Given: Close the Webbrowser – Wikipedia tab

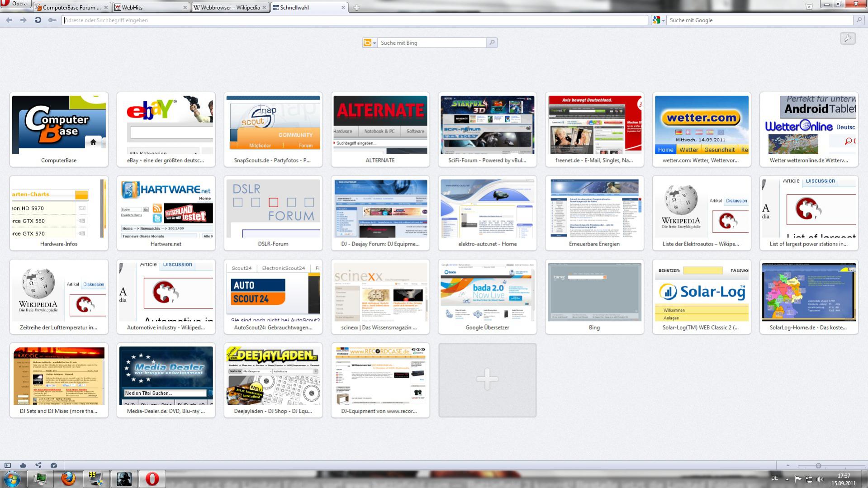Looking at the screenshot, I should tap(264, 8).
